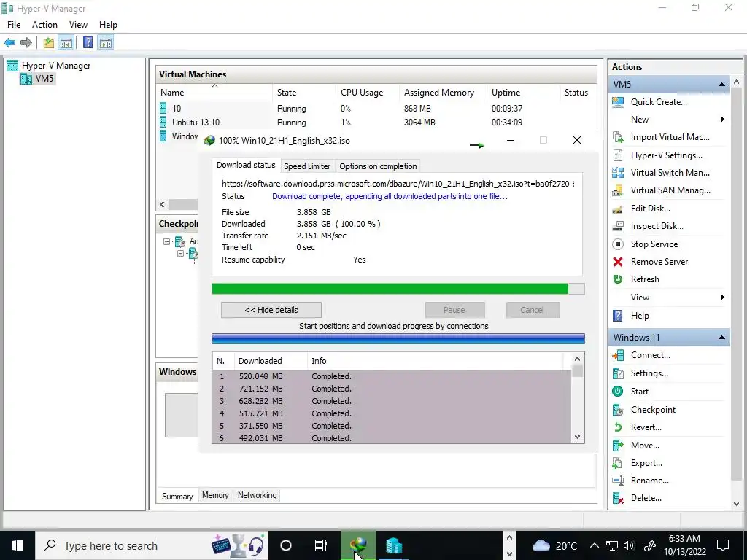Click the Up one level folder icon
The image size is (747, 560).
tap(49, 43)
